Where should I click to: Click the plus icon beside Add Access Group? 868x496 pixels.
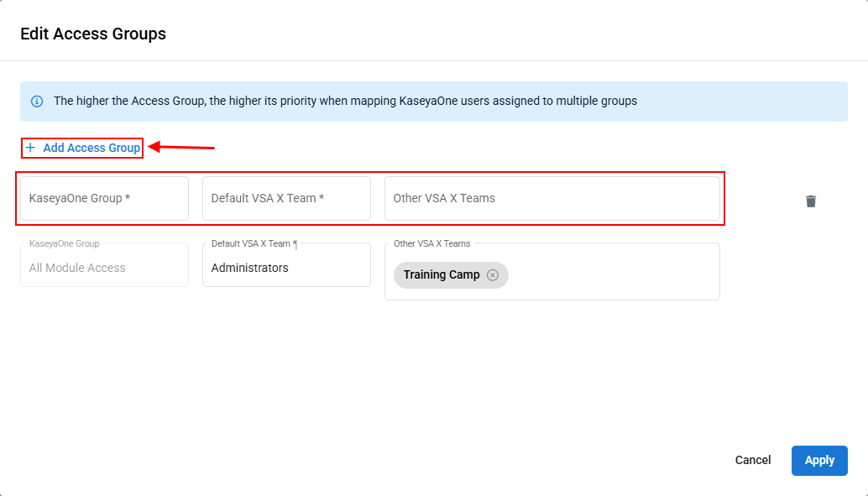pyautogui.click(x=30, y=148)
